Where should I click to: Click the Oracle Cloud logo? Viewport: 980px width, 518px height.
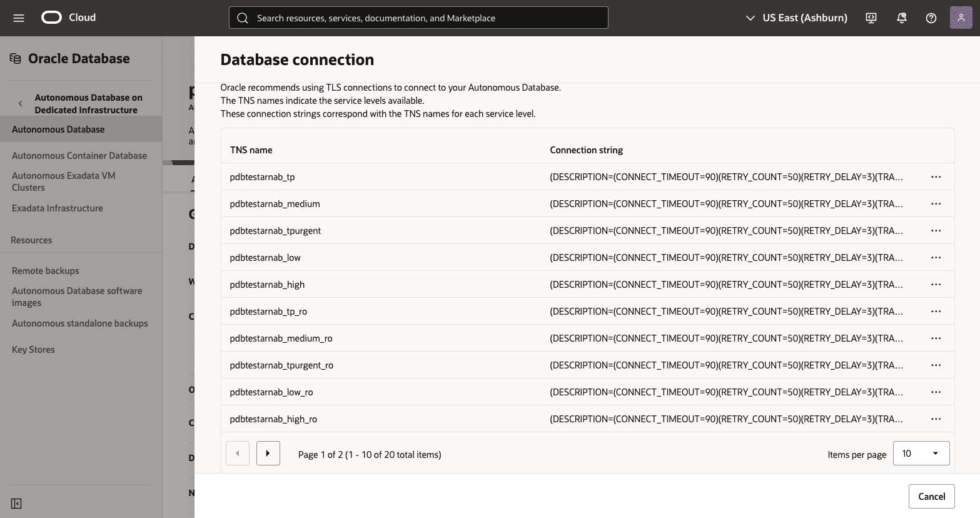(53, 18)
